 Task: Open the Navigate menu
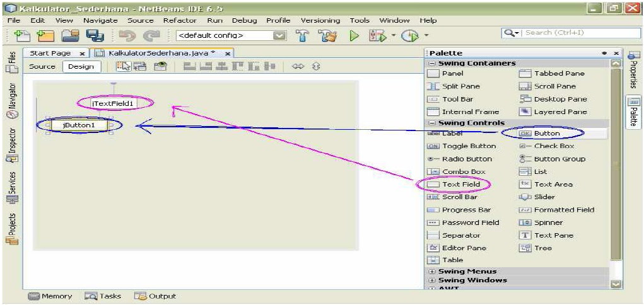pyautogui.click(x=100, y=20)
